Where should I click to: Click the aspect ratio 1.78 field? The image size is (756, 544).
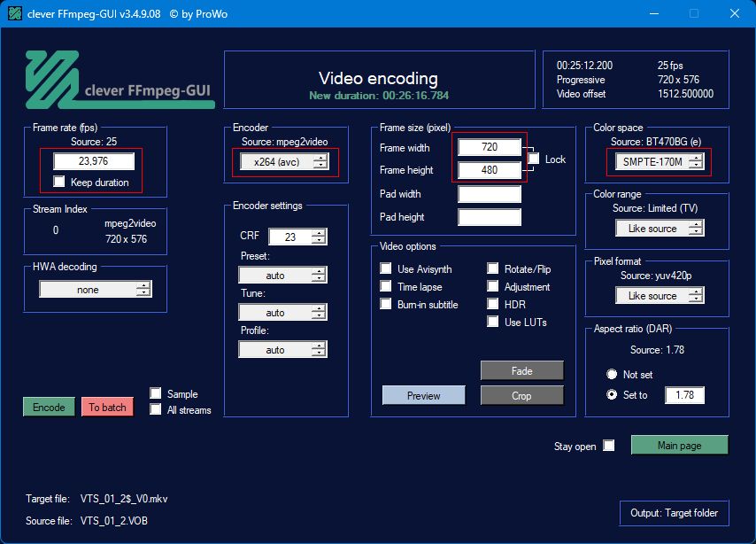click(x=684, y=395)
